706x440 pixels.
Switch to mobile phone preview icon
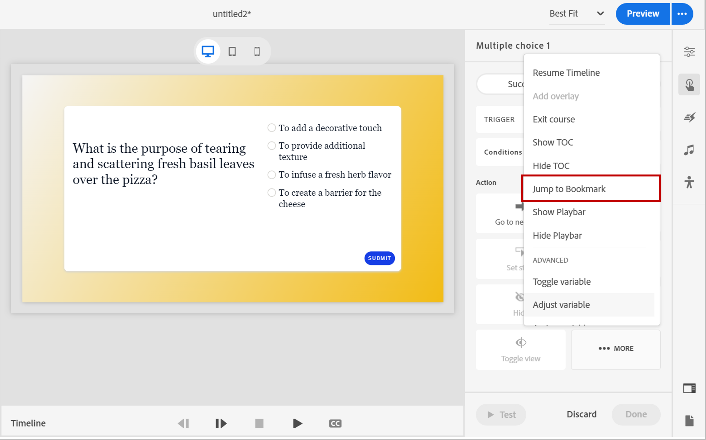pos(257,51)
